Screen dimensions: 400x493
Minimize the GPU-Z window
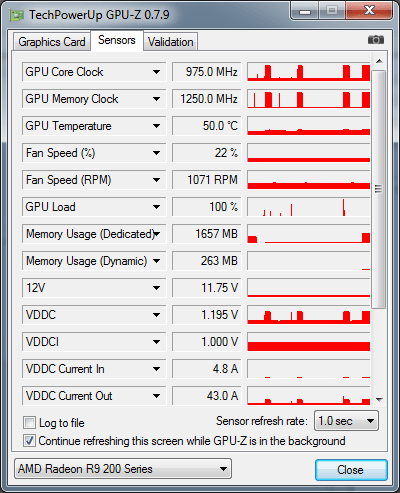pyautogui.click(x=305, y=11)
